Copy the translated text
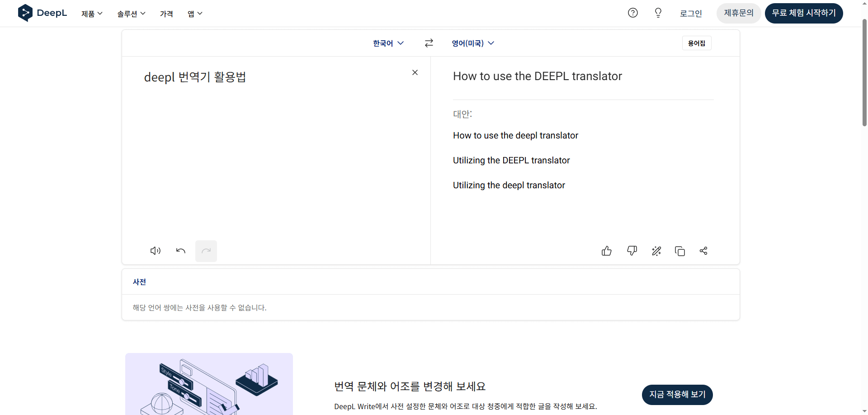 pos(680,251)
